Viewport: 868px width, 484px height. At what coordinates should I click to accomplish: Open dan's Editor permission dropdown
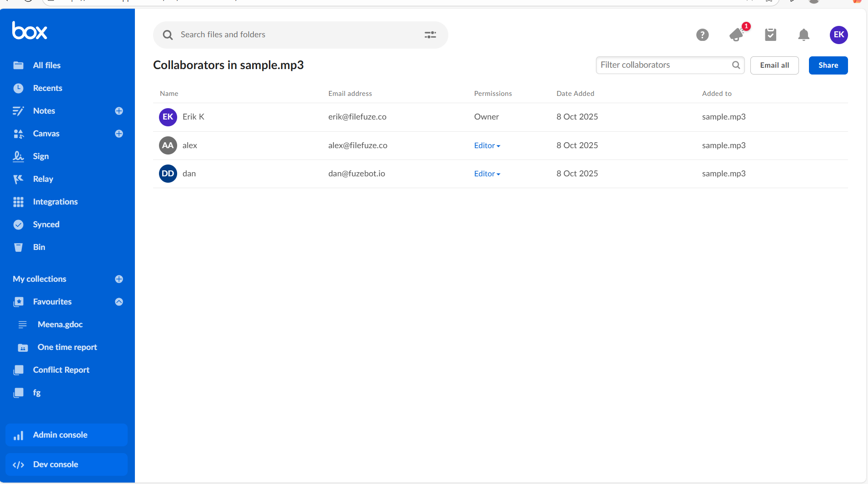(487, 174)
